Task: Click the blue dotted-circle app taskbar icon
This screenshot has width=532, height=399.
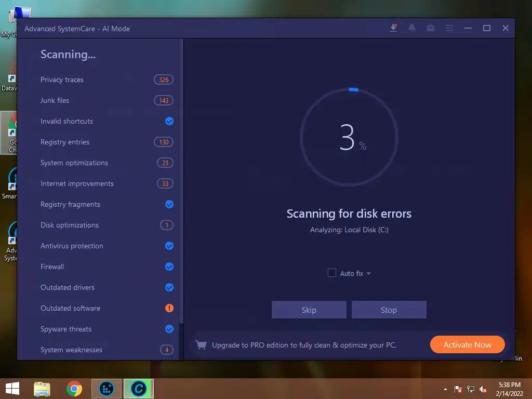Action: 107,389
